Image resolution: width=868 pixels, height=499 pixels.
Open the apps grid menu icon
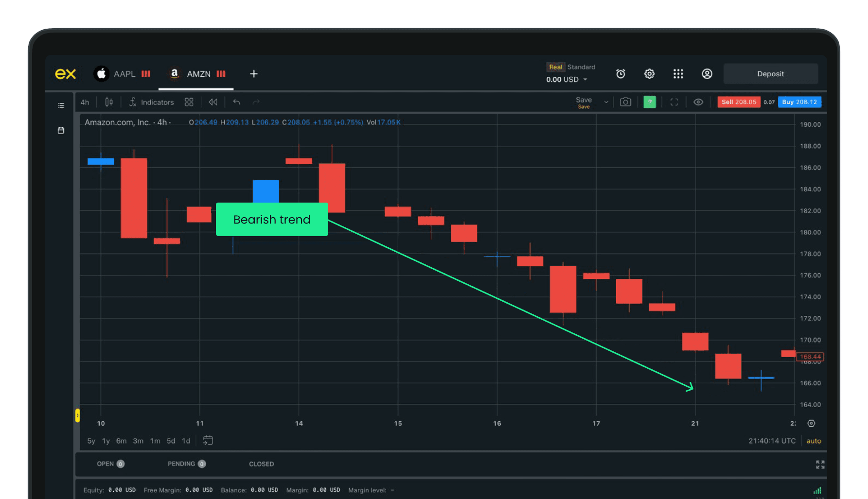click(x=678, y=74)
